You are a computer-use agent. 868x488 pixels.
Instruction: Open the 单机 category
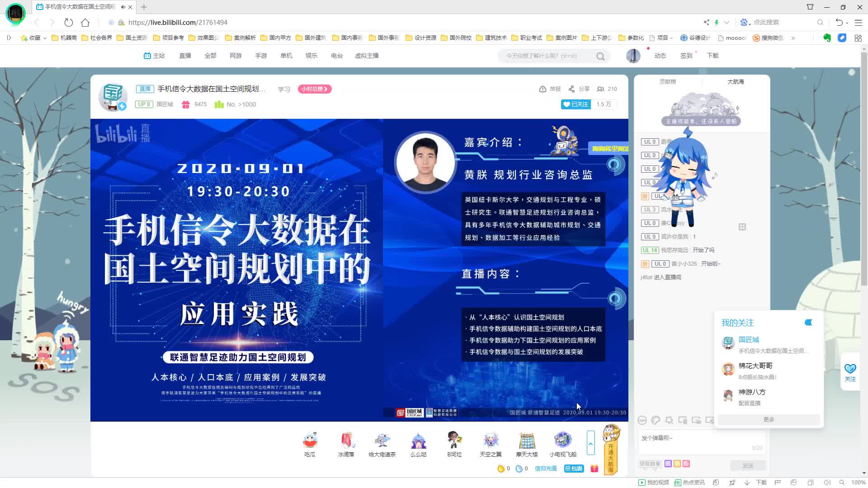pos(286,56)
